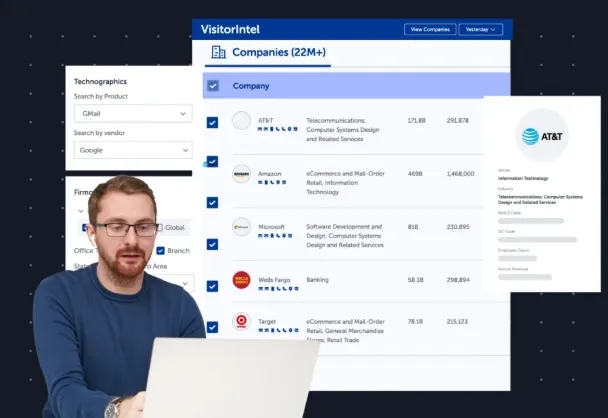Open the Amazon company name
The width and height of the screenshot is (608, 418).
269,174
